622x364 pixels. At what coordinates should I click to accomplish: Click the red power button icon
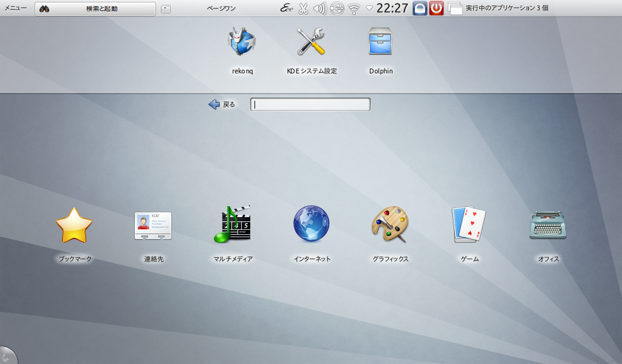click(x=436, y=8)
